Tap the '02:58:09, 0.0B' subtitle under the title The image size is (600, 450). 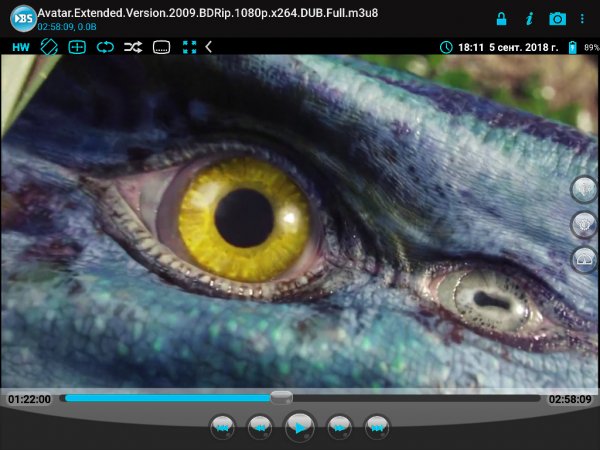click(x=67, y=27)
